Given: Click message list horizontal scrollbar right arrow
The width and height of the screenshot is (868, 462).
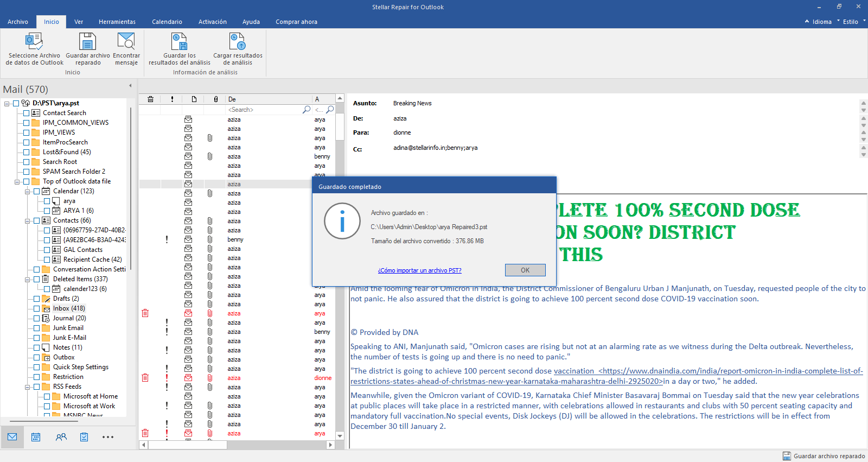Looking at the screenshot, I should (330, 445).
